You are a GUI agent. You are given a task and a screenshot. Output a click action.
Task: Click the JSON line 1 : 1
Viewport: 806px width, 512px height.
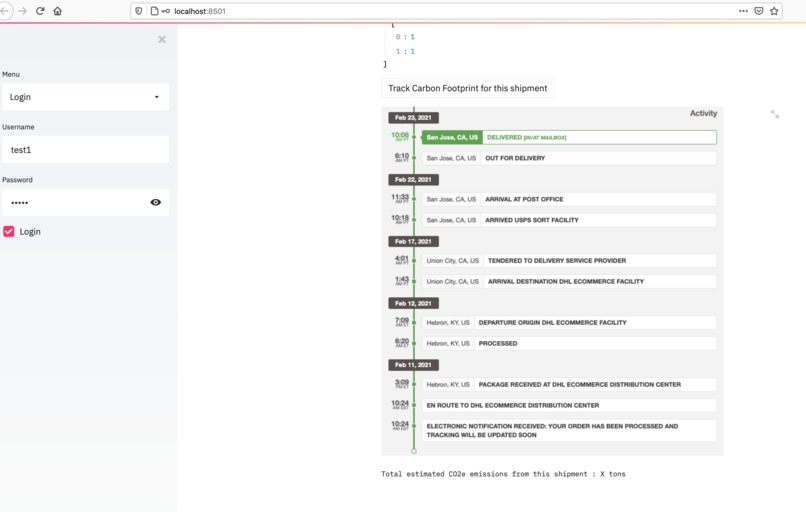coord(405,51)
